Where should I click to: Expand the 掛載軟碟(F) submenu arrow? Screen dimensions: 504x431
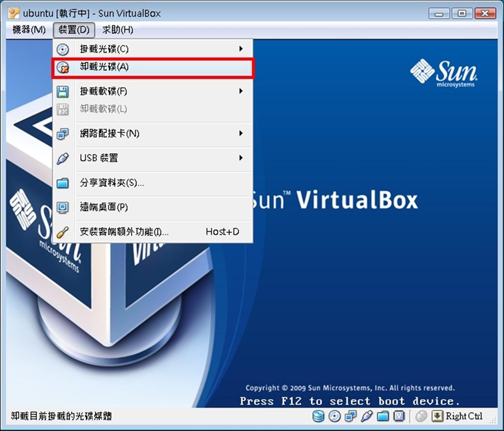[x=241, y=91]
